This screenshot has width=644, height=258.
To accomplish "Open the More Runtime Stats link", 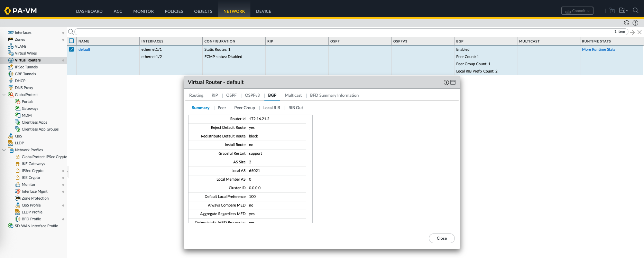I will tap(598, 49).
